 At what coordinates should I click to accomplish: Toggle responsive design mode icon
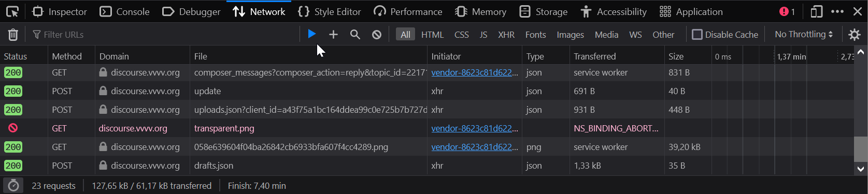pos(817,11)
